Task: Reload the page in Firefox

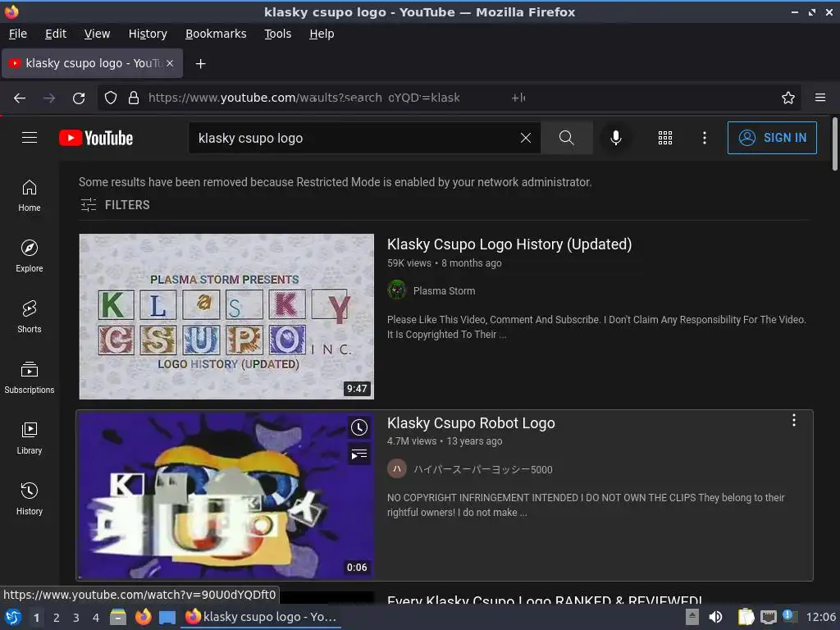Action: (x=79, y=98)
